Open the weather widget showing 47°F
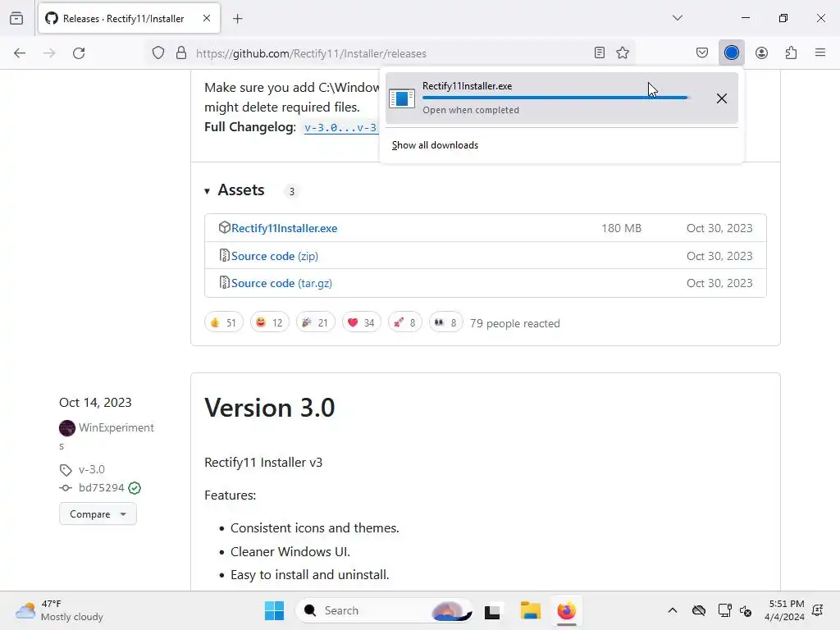 (x=59, y=610)
